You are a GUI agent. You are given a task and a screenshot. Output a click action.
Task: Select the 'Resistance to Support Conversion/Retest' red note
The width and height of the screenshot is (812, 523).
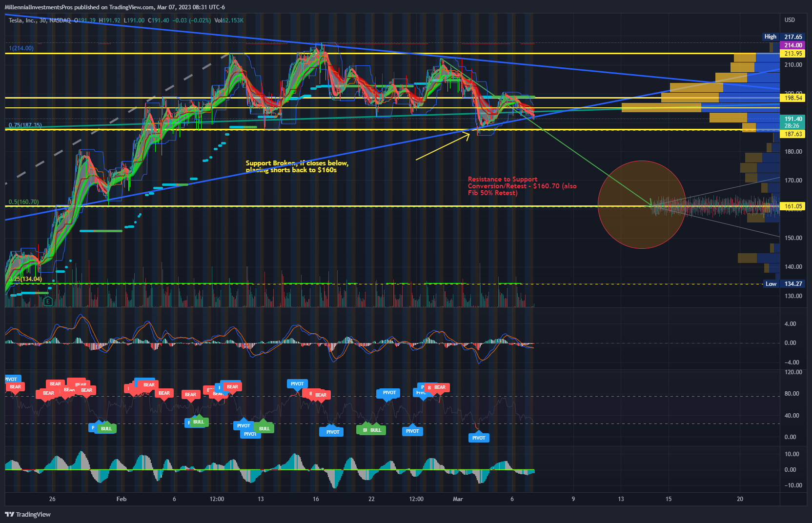pyautogui.click(x=522, y=186)
